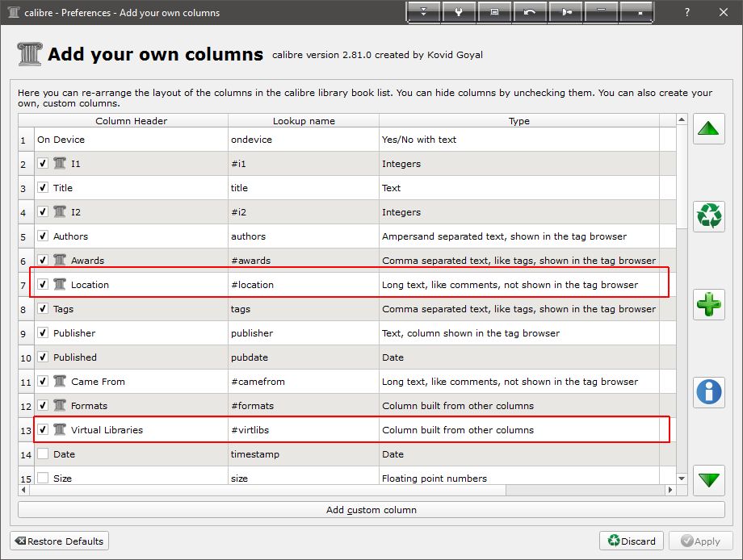Click the green plus add column icon
The width and height of the screenshot is (743, 560).
point(708,304)
